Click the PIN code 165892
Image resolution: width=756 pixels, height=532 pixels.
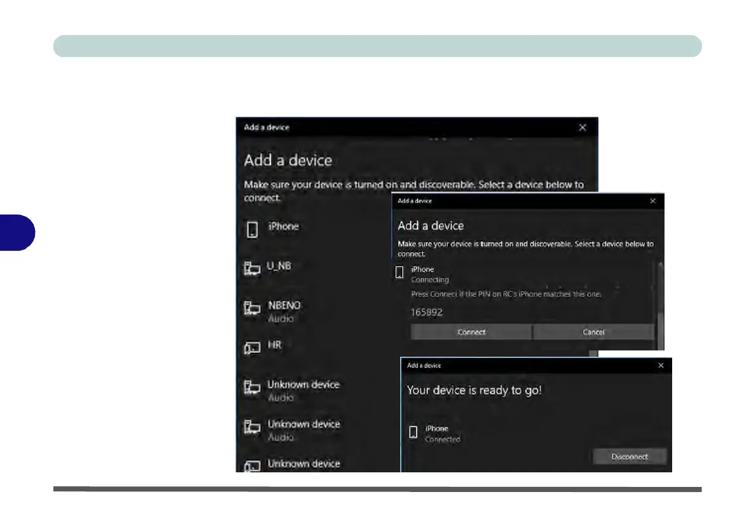(x=427, y=312)
